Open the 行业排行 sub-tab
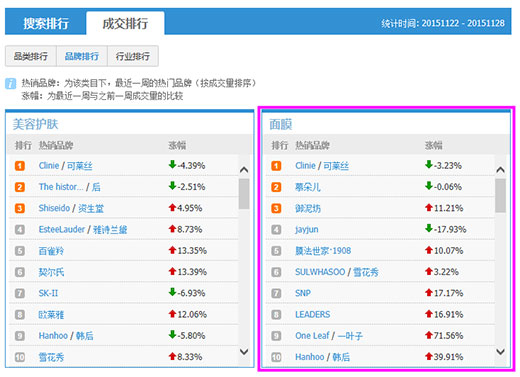 tap(133, 56)
